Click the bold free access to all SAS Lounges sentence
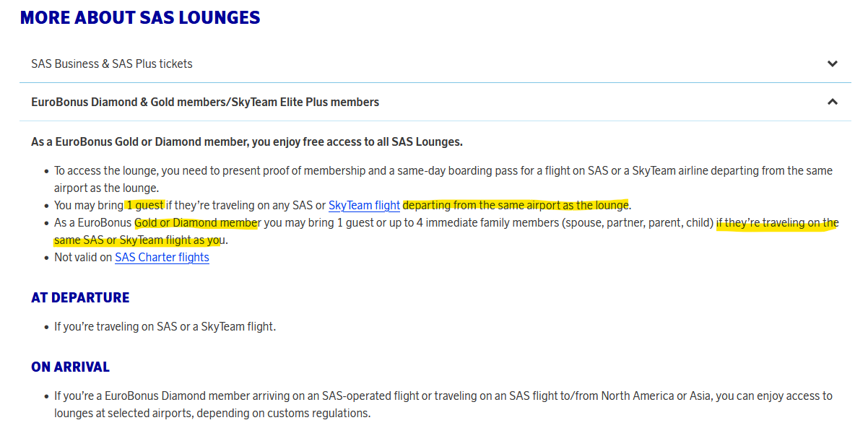Viewport: 868px width, 428px height. 247,141
